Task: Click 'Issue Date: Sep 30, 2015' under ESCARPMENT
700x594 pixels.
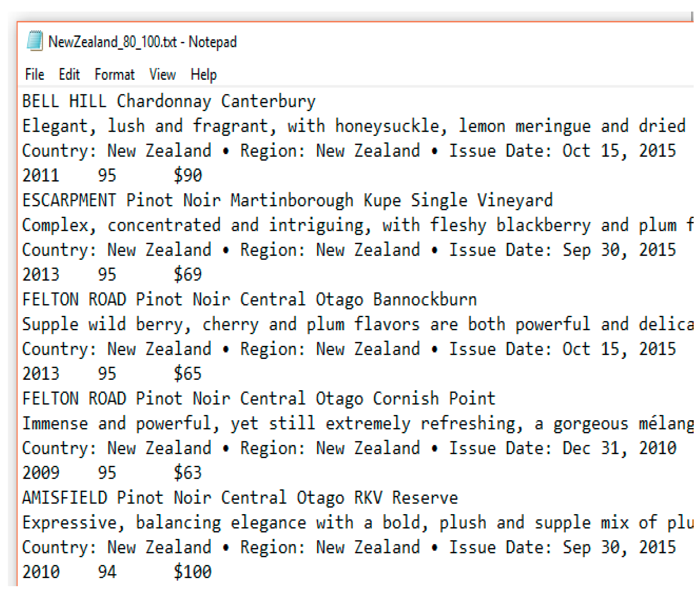Action: tap(562, 250)
